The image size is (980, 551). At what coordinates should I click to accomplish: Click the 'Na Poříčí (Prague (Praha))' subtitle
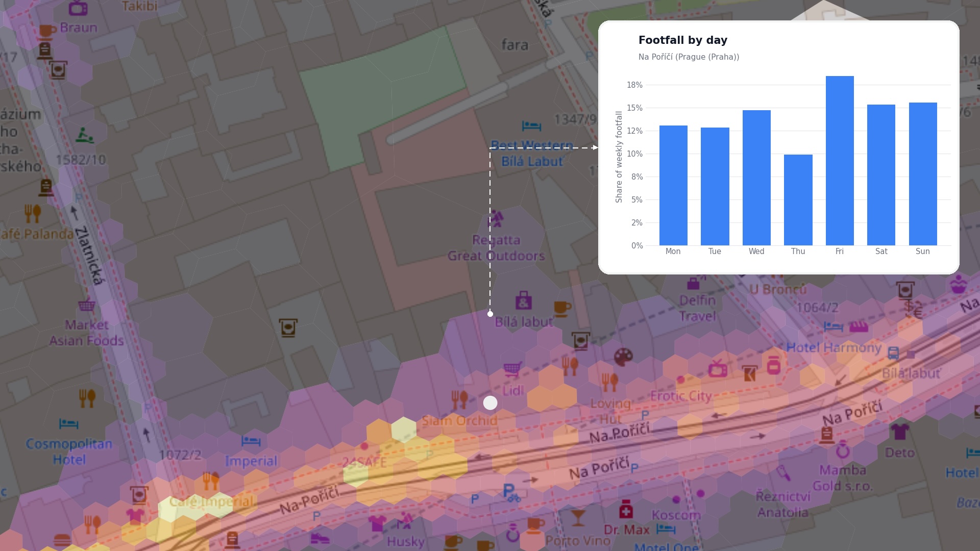[689, 57]
